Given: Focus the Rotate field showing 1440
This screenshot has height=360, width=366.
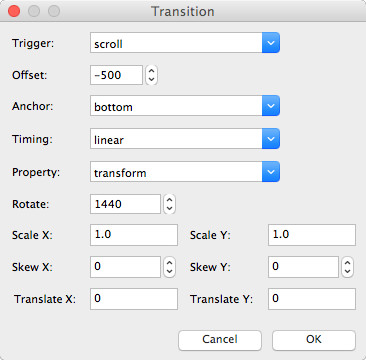Looking at the screenshot, I should point(125,204).
